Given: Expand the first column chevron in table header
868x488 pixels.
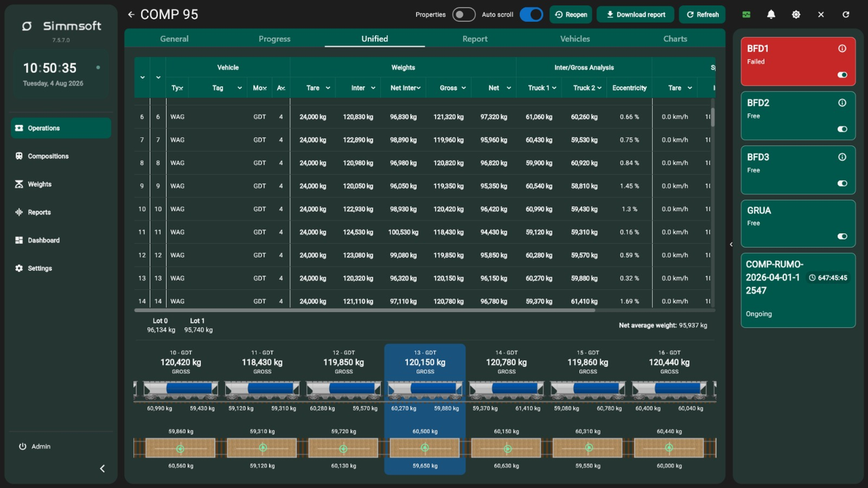Looking at the screenshot, I should [142, 78].
